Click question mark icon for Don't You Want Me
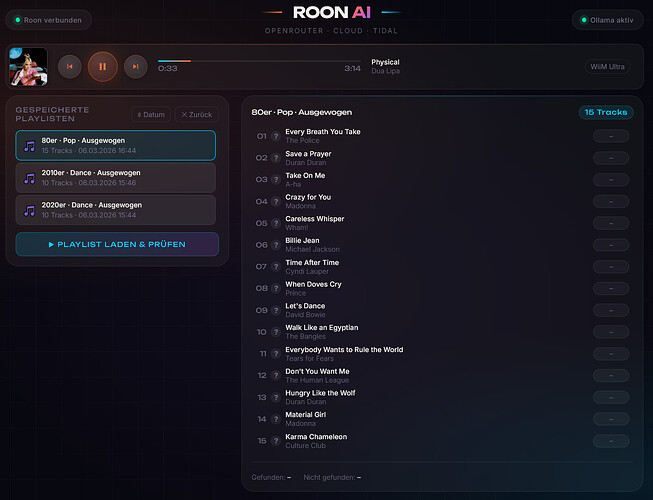The width and height of the screenshot is (653, 500). [x=276, y=376]
